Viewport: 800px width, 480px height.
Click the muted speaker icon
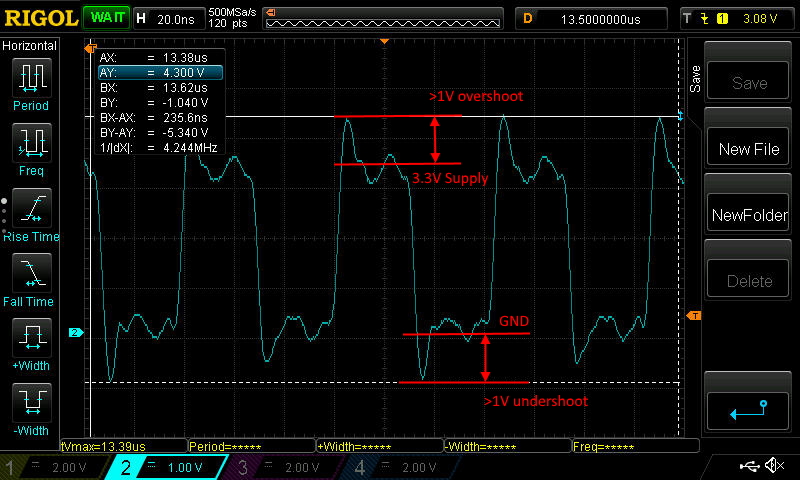[x=773, y=466]
